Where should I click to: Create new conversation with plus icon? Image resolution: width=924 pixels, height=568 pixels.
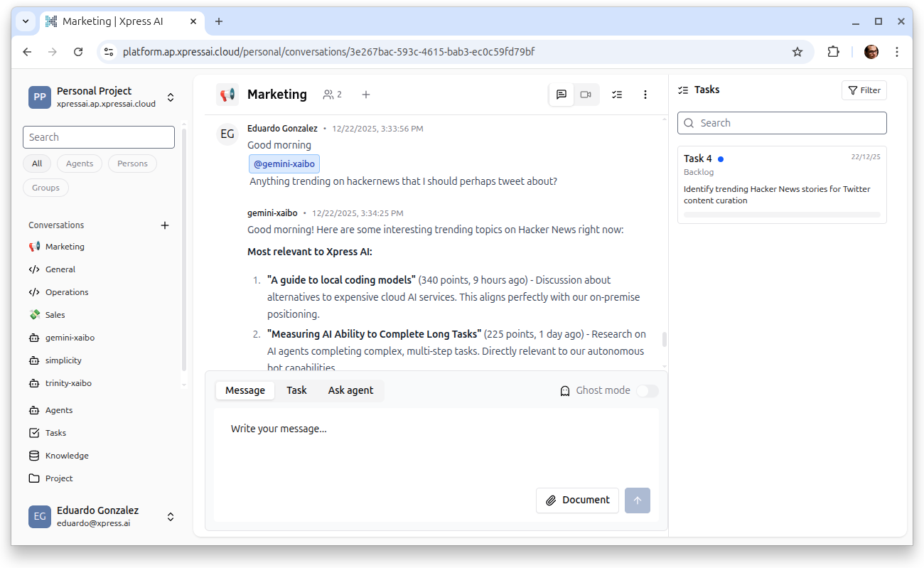[165, 225]
